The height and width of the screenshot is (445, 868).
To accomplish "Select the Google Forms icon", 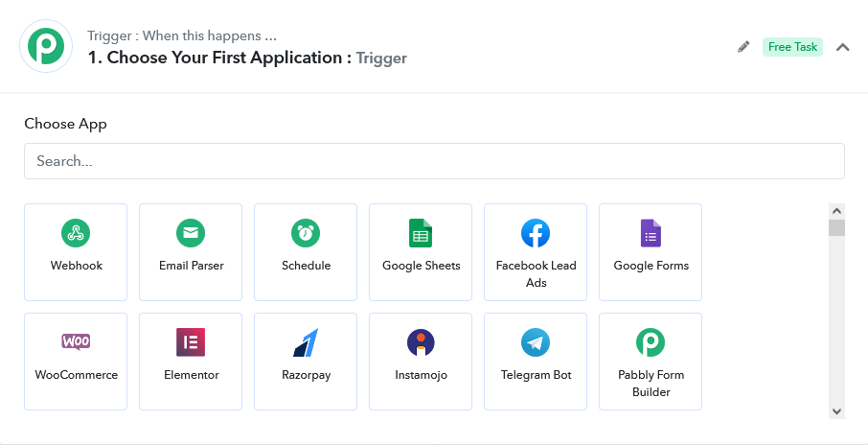I will pyautogui.click(x=651, y=233).
